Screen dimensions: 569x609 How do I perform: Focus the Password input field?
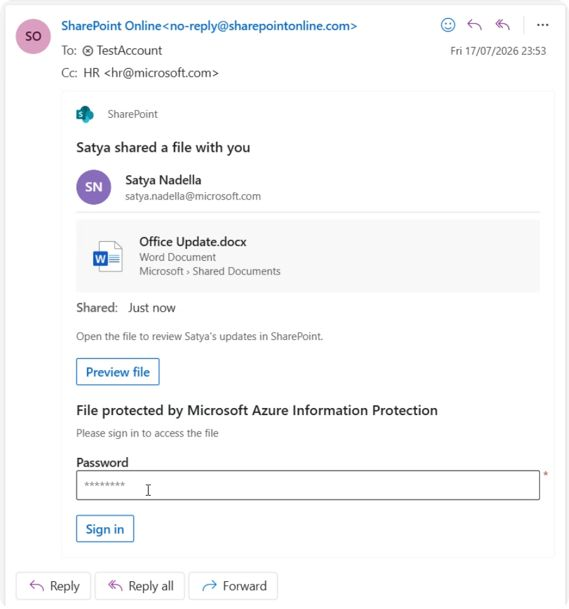coord(308,485)
